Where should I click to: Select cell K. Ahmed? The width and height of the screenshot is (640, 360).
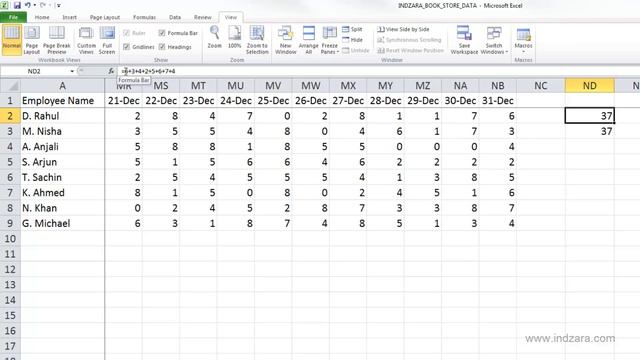pyautogui.click(x=62, y=193)
